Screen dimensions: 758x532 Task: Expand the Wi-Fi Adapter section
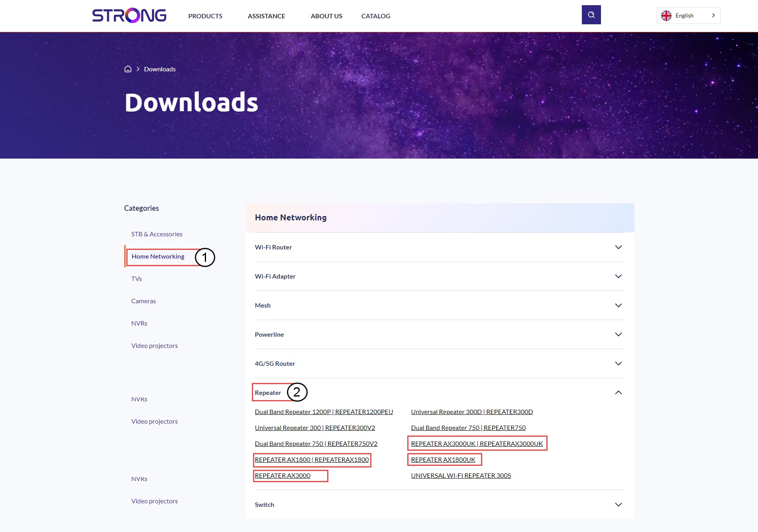[x=440, y=276]
